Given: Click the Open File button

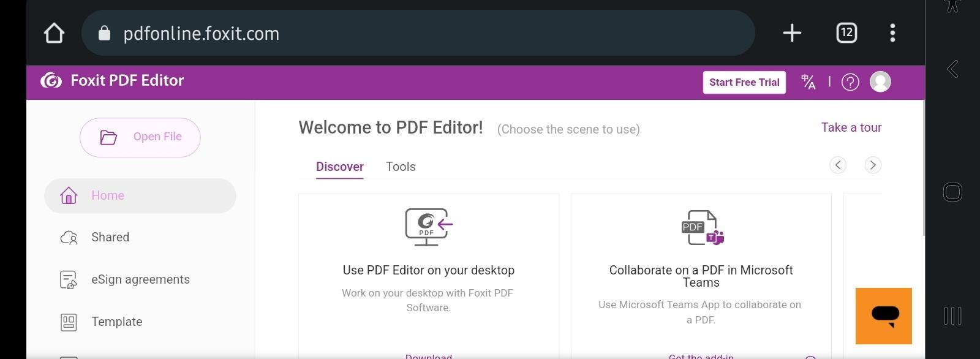Looking at the screenshot, I should tap(140, 137).
